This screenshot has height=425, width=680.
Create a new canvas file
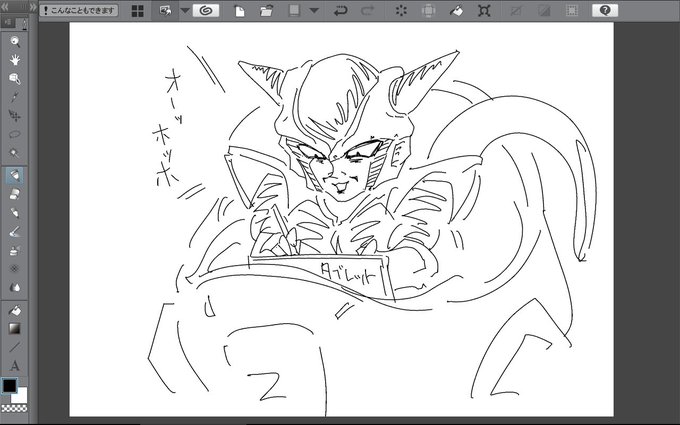[239, 11]
